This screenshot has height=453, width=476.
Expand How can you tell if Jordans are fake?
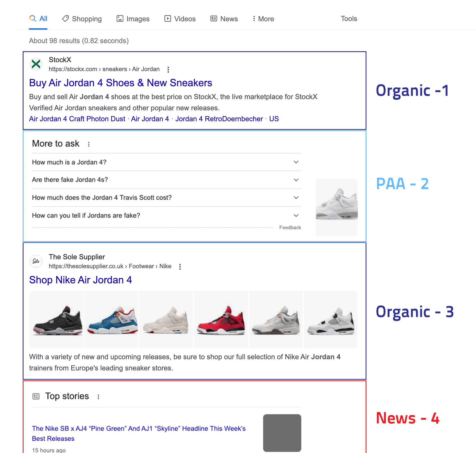coord(166,216)
